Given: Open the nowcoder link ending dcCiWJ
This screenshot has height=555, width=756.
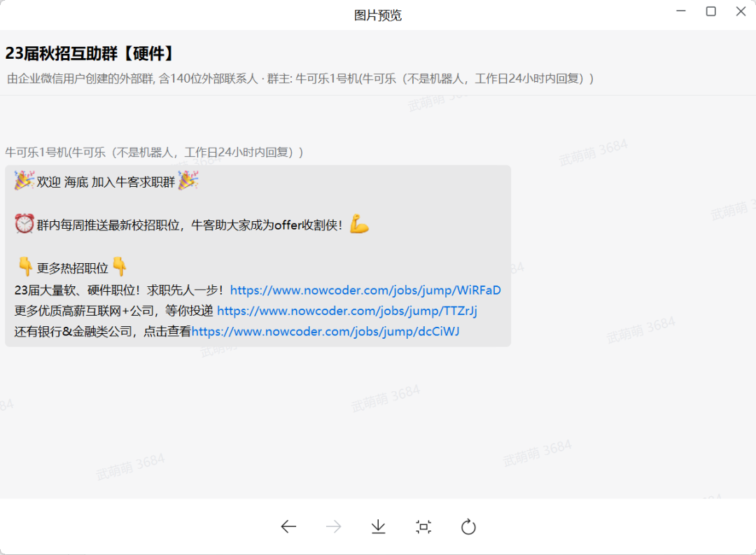Looking at the screenshot, I should coord(325,332).
